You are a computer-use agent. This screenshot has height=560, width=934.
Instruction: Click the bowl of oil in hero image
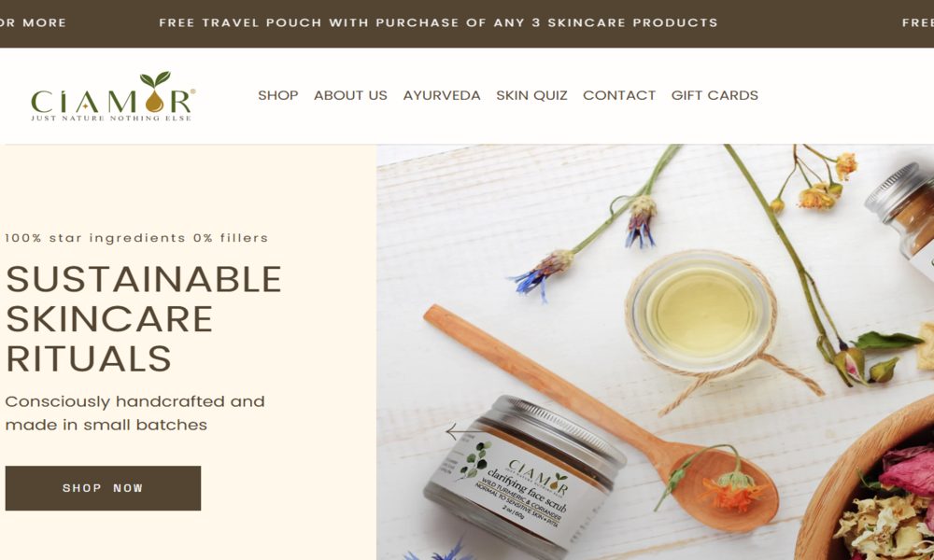click(x=700, y=310)
